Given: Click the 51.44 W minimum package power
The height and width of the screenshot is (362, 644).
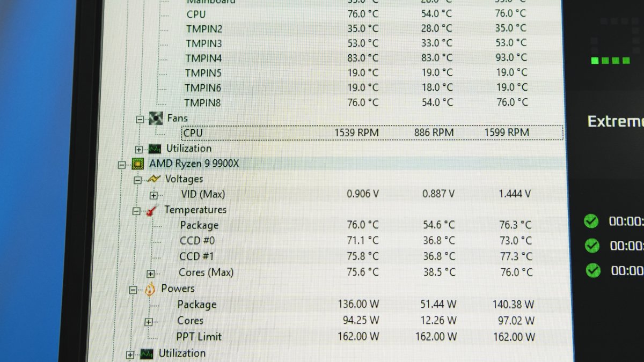Looking at the screenshot, I should [438, 304].
